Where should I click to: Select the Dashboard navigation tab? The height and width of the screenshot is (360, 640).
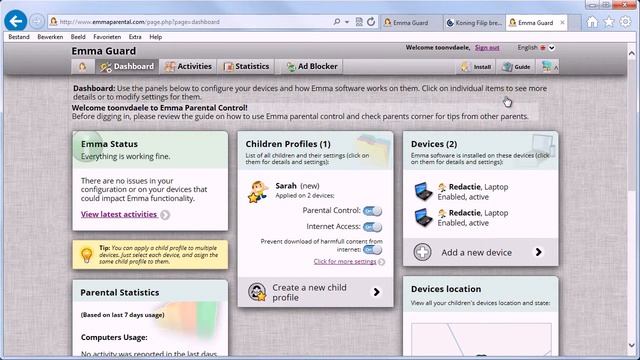point(127,67)
